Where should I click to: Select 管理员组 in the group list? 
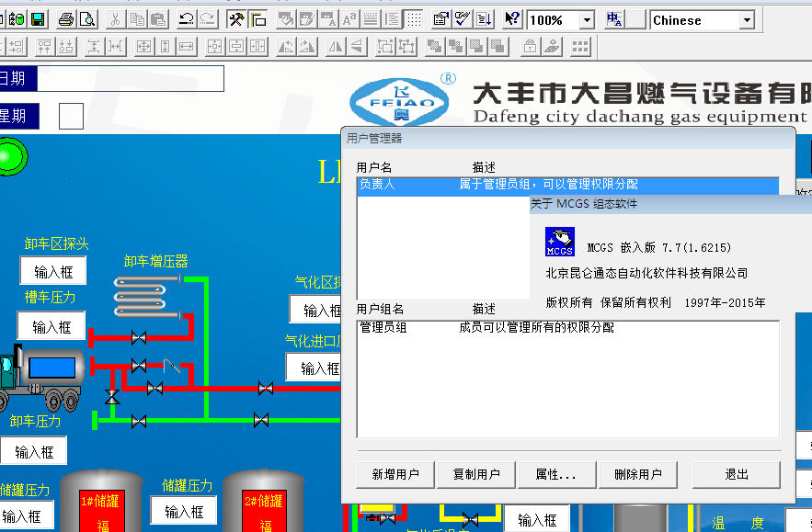[383, 328]
